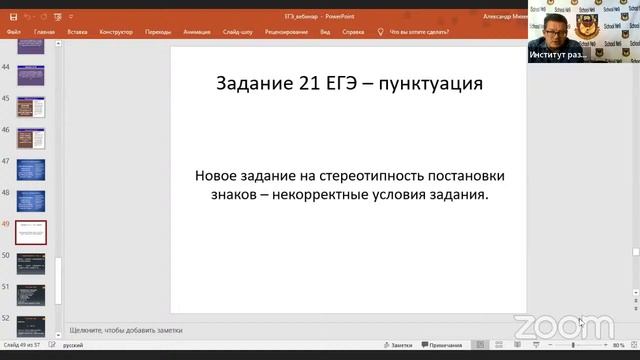Viewport: 640px width, 360px height.
Task: Focus the 'Что вы хотите сделать?' search field
Action: click(419, 32)
